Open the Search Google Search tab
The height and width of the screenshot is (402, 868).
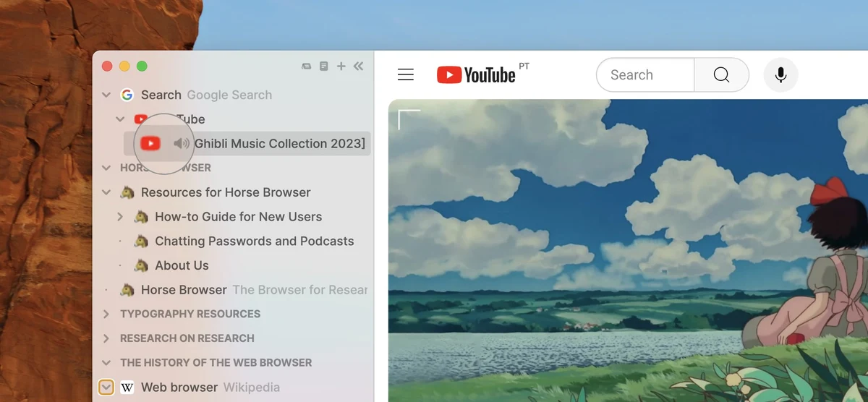206,95
